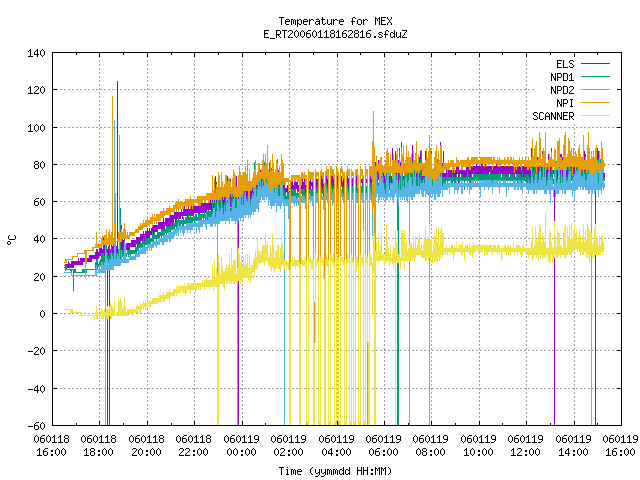Click the x-axis label 060119 04:00
Image resolution: width=640 pixels, height=480 pixels.
tap(337, 446)
